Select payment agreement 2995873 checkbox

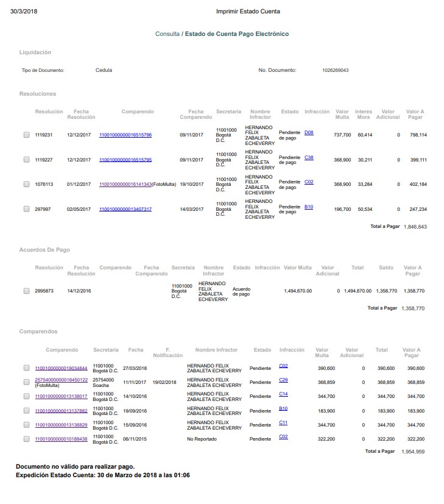coord(26,291)
